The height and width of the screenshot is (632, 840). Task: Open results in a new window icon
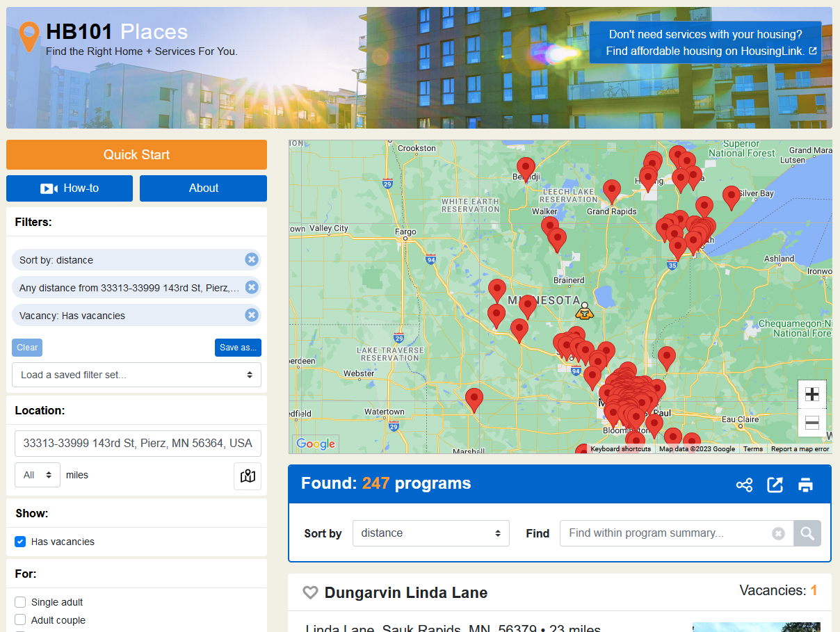775,485
